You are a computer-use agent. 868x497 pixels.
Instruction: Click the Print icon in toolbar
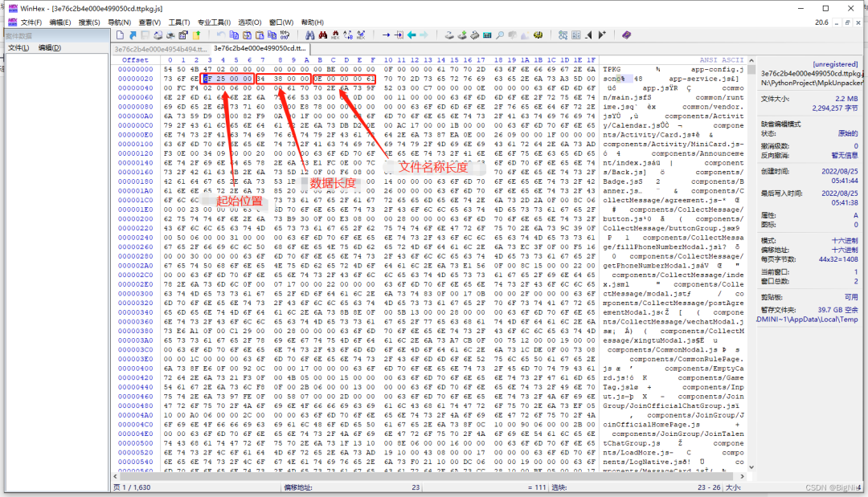170,35
